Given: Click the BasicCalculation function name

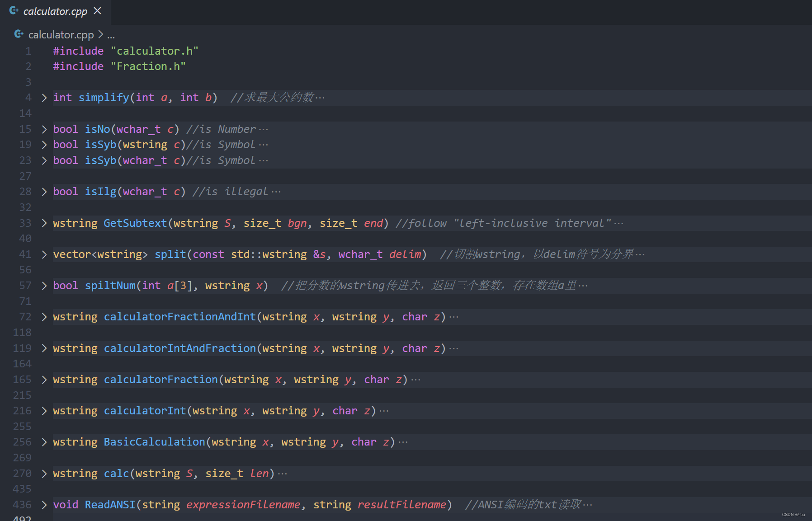Looking at the screenshot, I should [155, 442].
